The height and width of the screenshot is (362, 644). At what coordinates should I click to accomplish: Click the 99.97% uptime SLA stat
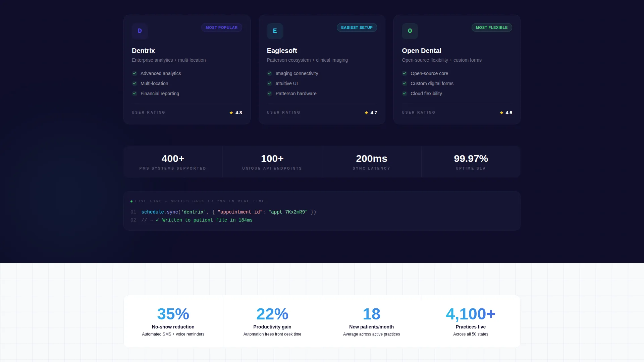click(x=471, y=162)
